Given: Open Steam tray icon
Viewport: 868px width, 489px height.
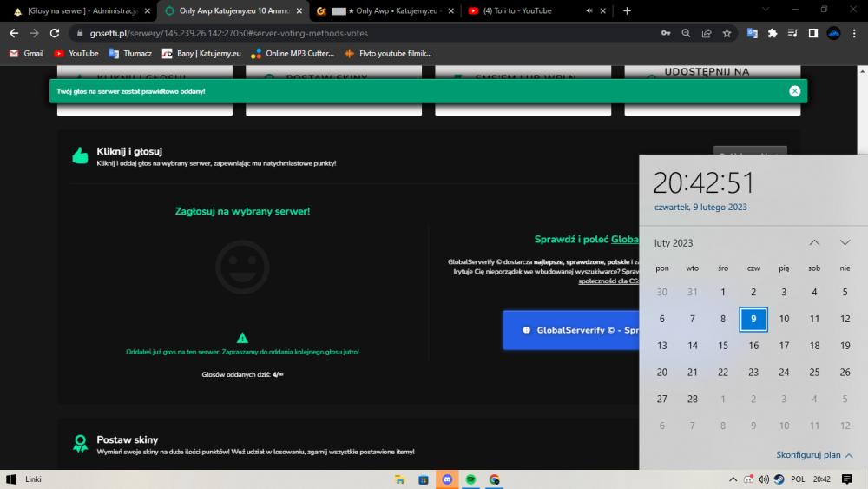Looking at the screenshot, I should [x=779, y=479].
